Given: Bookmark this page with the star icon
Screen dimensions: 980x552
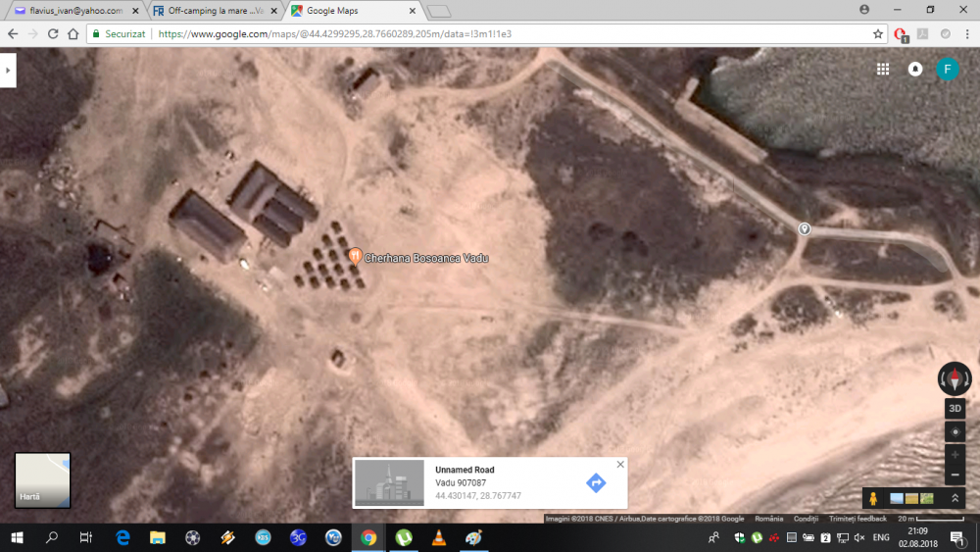Looking at the screenshot, I should coord(878,33).
